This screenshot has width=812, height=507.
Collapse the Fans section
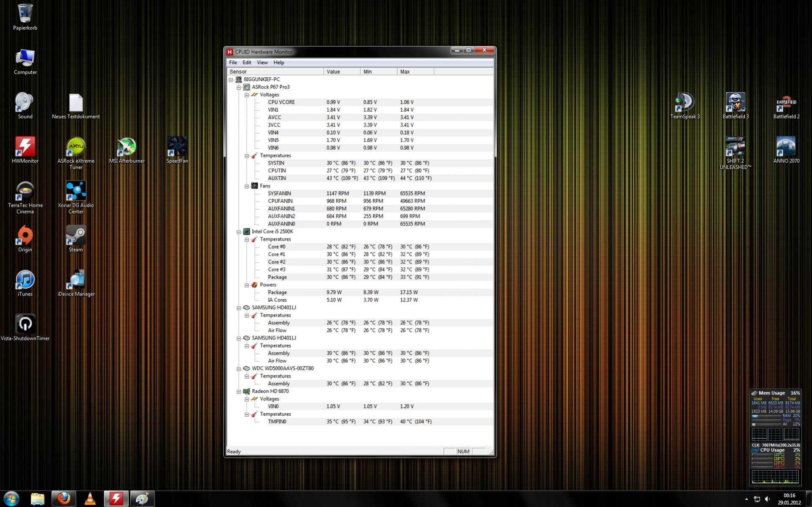click(x=247, y=186)
